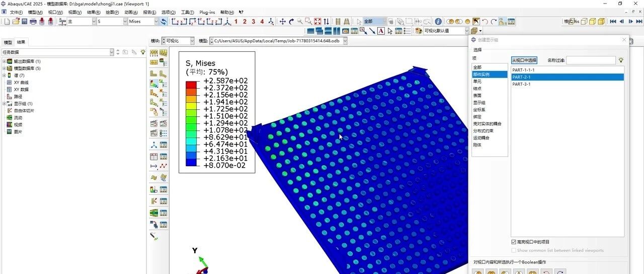The height and width of the screenshot is (274, 644).
Task: Click the Open file folder icon
Action: (x=16, y=21)
